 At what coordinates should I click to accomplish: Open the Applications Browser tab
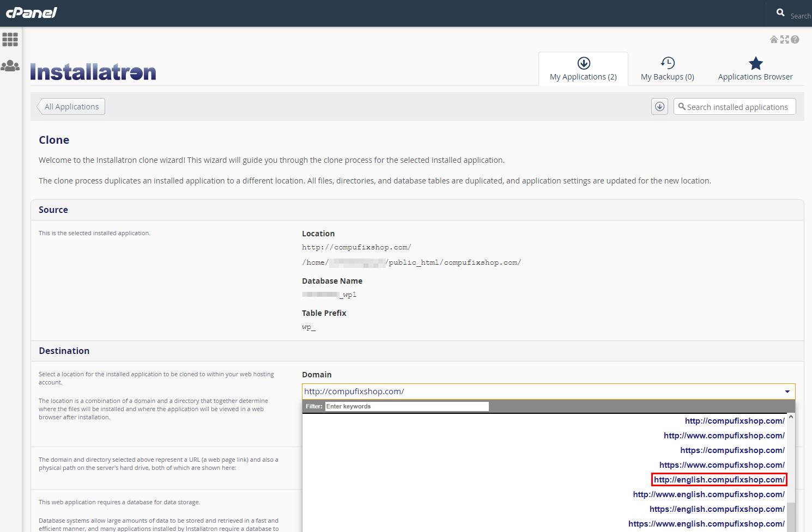tap(755, 69)
